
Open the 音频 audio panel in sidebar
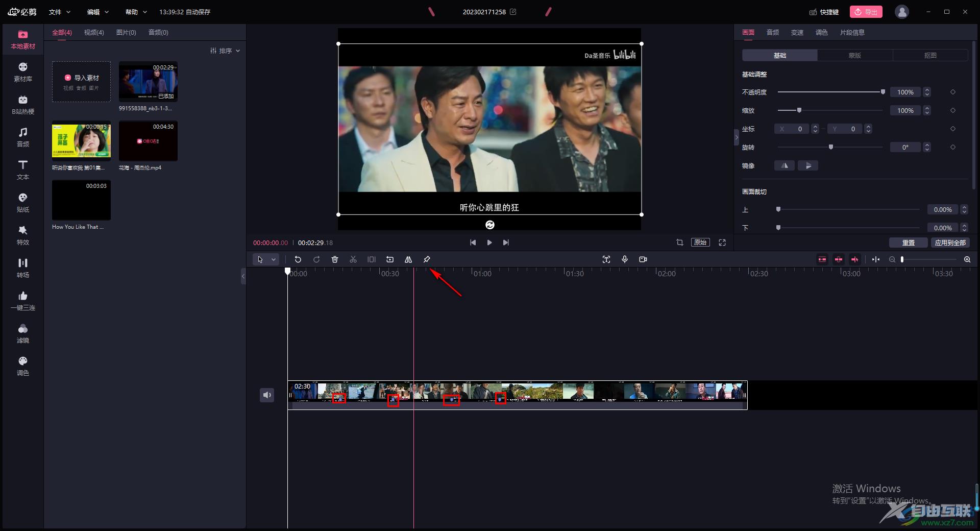[23, 138]
